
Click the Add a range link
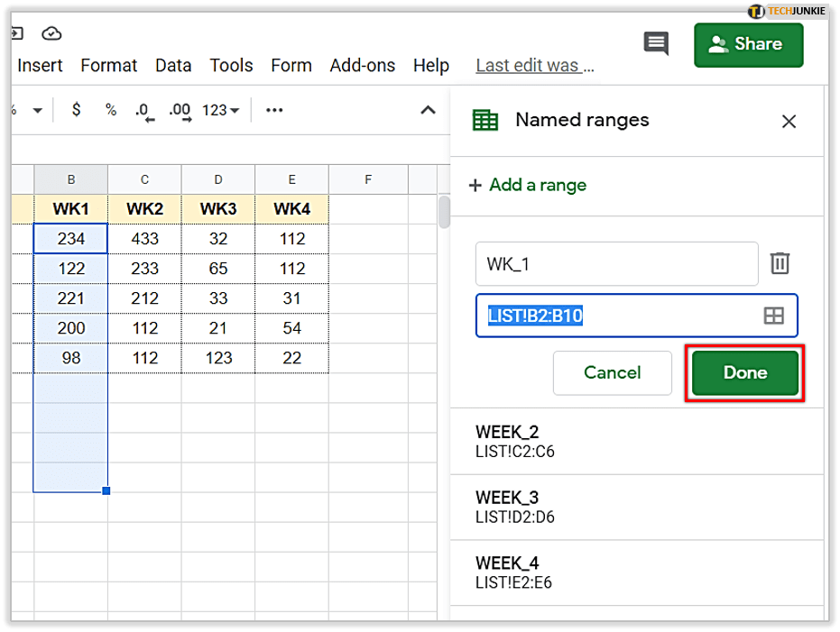click(x=528, y=185)
